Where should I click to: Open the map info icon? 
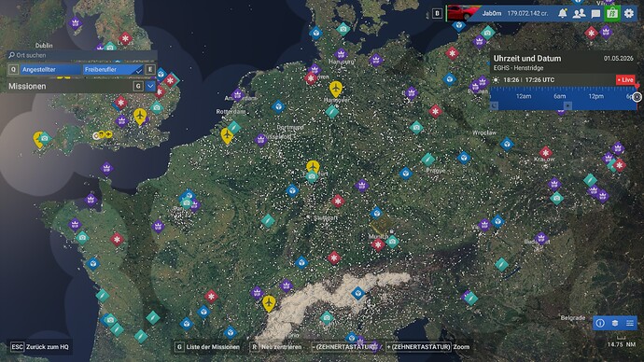(600, 323)
